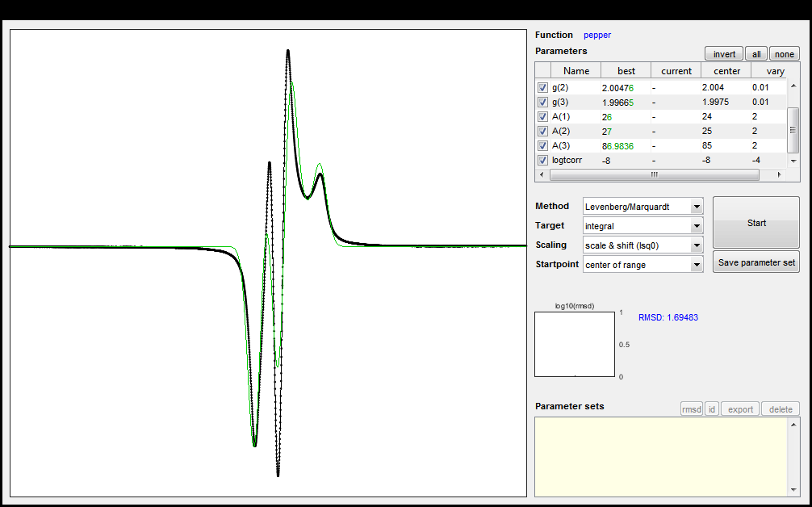Click the invert selection button

(x=724, y=54)
